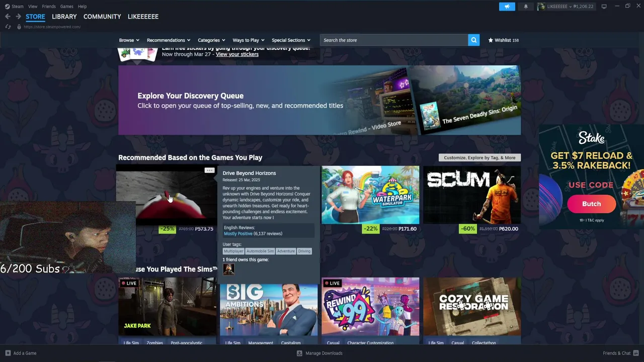Open the Explore Your Discovery Queue banner
644x362 pixels.
pyautogui.click(x=319, y=100)
